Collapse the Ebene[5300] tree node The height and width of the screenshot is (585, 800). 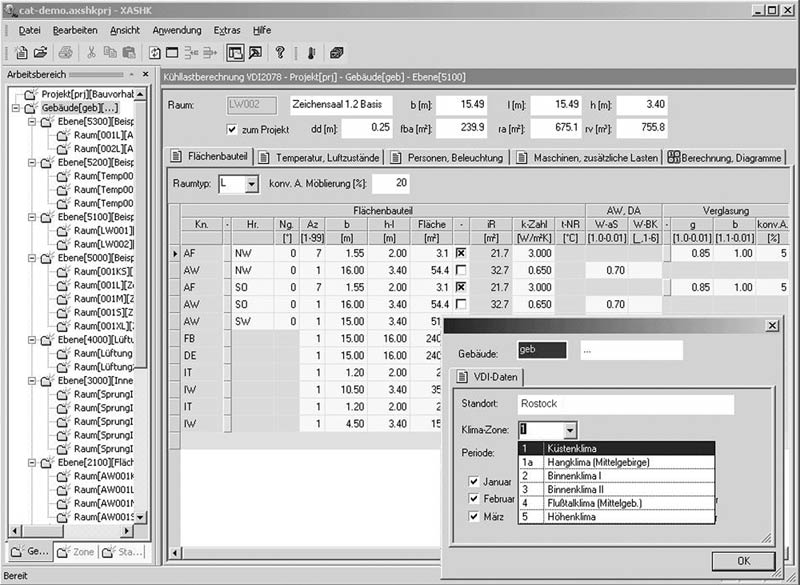[31, 121]
